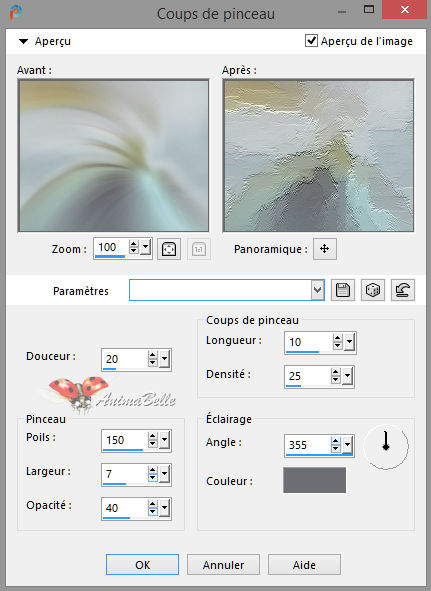Collapse the Aperçu preview section
Viewport: 431px width, 591px height.
(x=23, y=41)
